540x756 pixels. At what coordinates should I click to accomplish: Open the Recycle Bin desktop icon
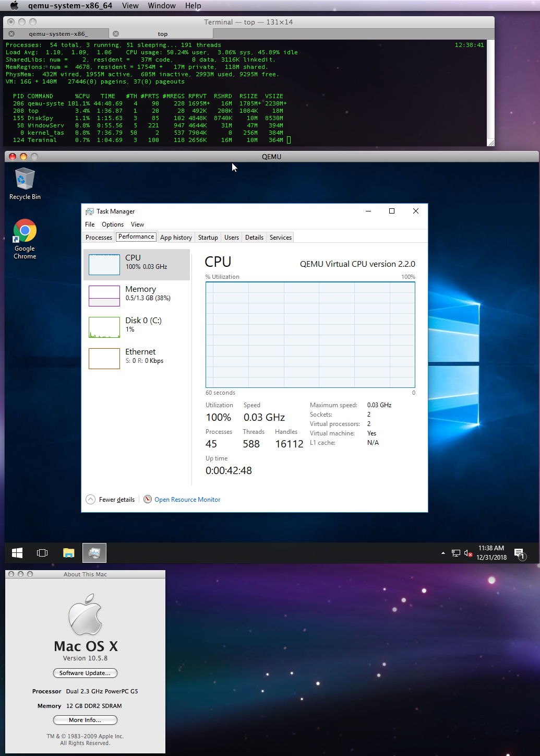[25, 184]
